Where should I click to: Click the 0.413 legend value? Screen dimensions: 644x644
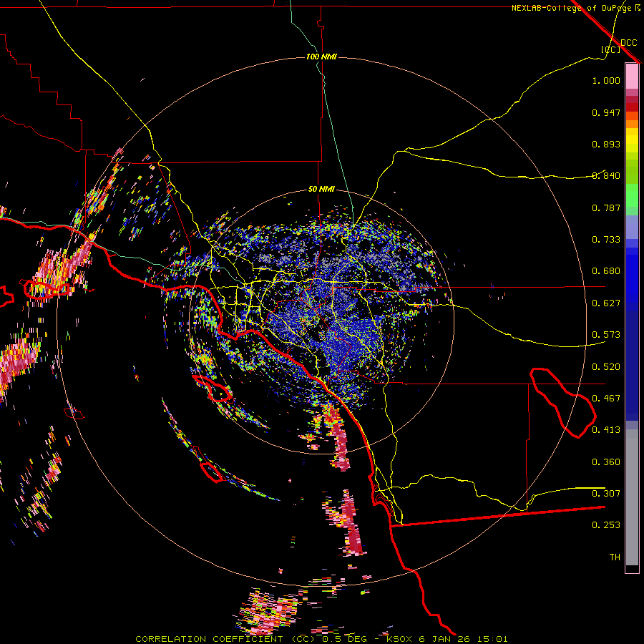606,430
